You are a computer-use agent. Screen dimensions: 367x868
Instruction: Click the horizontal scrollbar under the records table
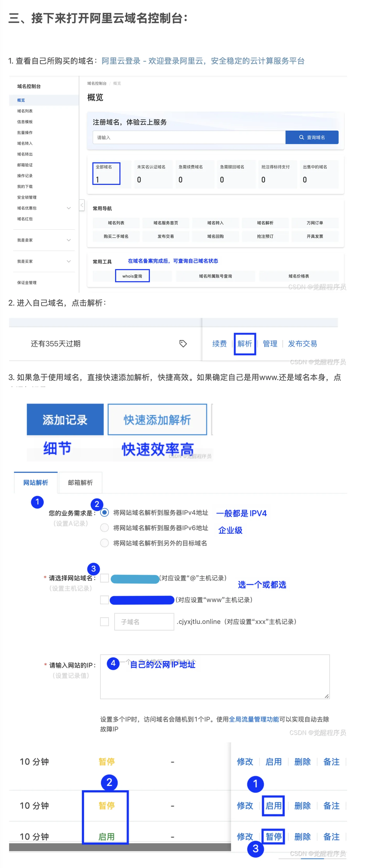point(120,848)
